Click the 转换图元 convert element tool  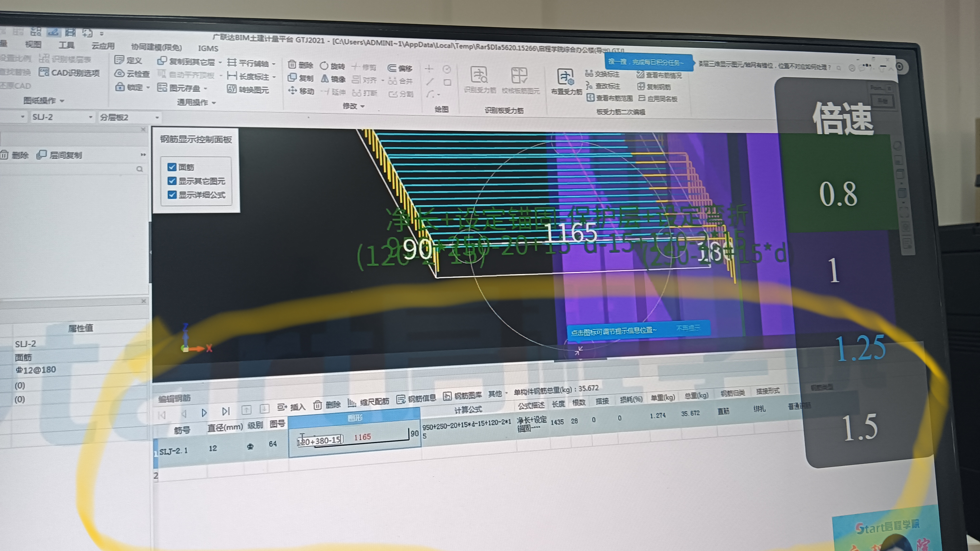click(x=248, y=89)
